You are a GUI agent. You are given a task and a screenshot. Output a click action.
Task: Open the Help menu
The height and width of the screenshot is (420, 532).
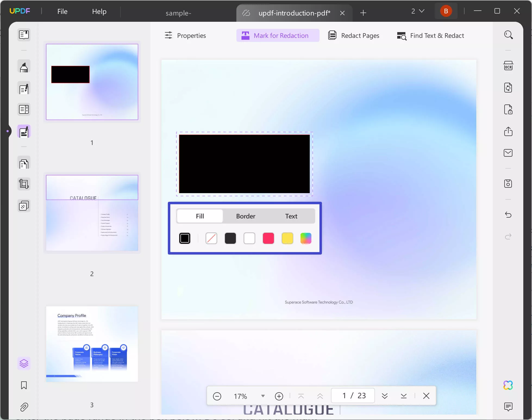point(99,11)
